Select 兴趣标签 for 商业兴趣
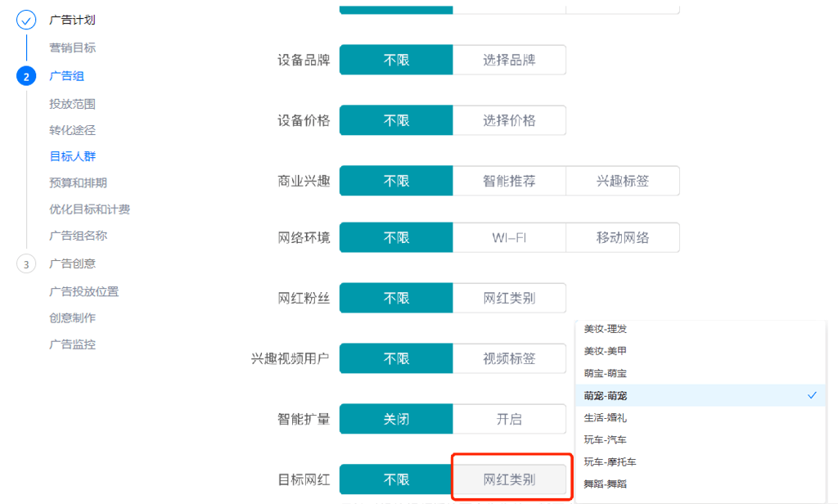 (623, 181)
